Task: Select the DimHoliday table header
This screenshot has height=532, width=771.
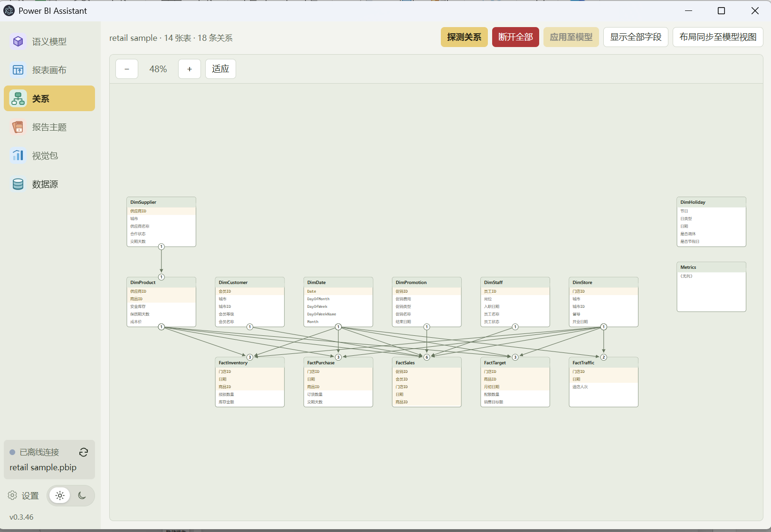Action: [711, 202]
